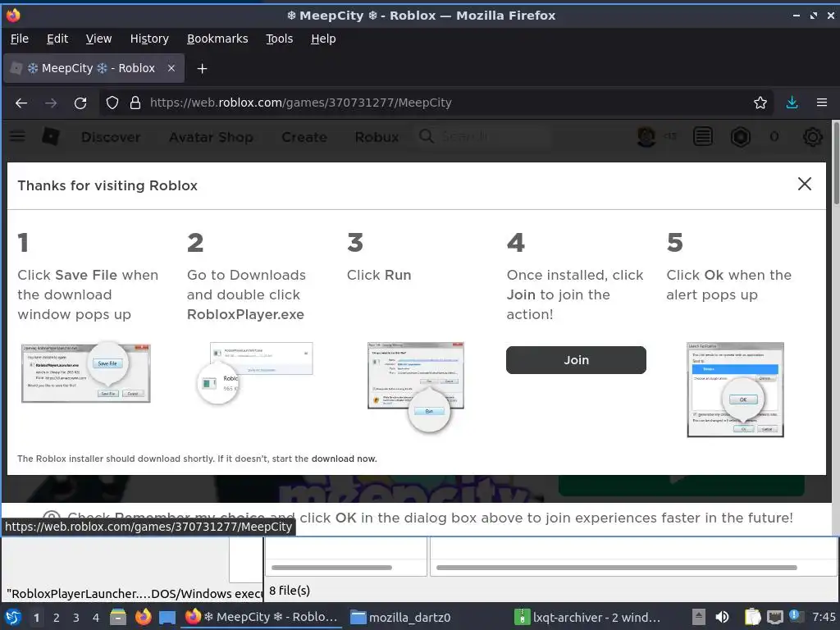
Task: Launch the file manager from the taskbar
Action: click(118, 617)
